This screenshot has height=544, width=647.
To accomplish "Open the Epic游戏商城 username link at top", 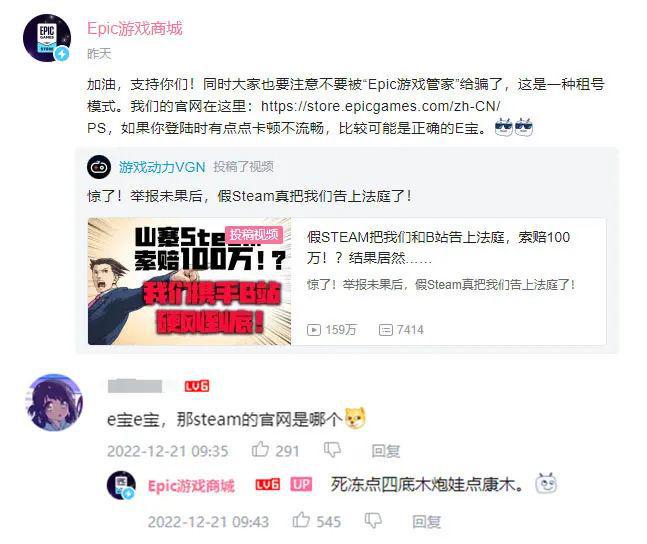I will (135, 28).
